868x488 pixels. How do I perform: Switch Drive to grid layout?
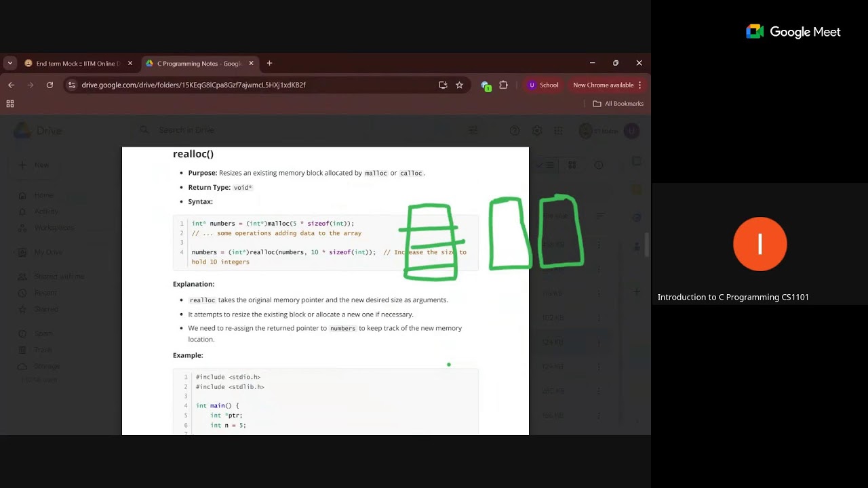572,165
